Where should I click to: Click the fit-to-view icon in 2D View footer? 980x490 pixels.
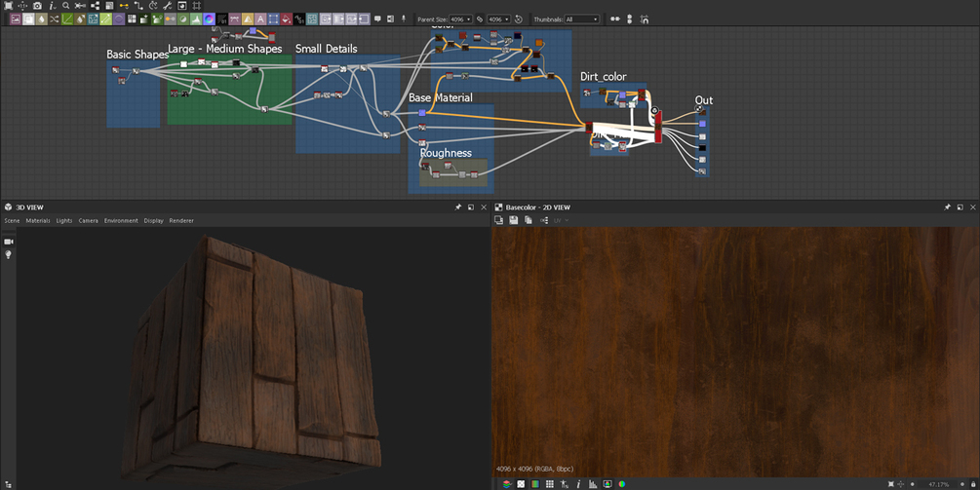click(x=890, y=484)
